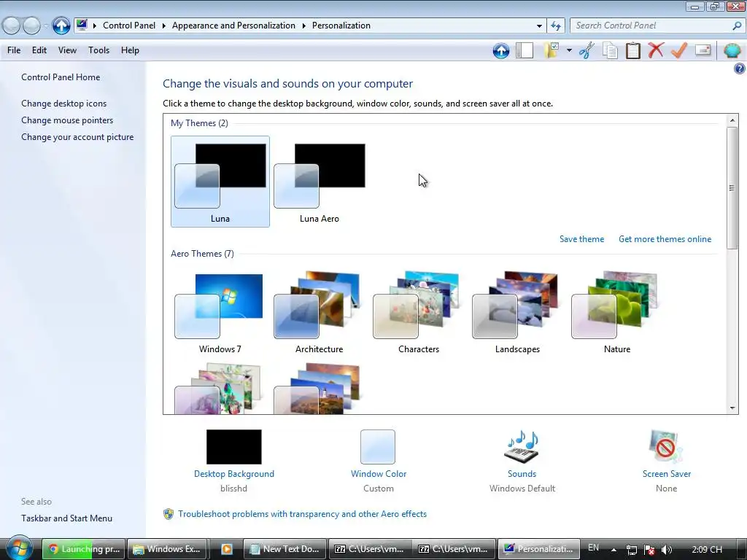Image resolution: width=747 pixels, height=560 pixels.
Task: Open Window Color swatch settings
Action: pyautogui.click(x=378, y=447)
